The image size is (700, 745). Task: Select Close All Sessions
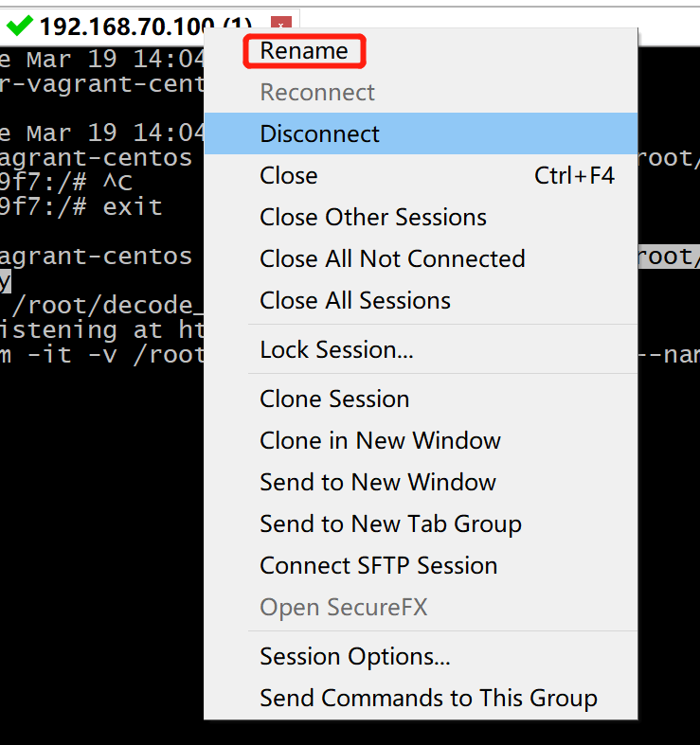pos(355,301)
